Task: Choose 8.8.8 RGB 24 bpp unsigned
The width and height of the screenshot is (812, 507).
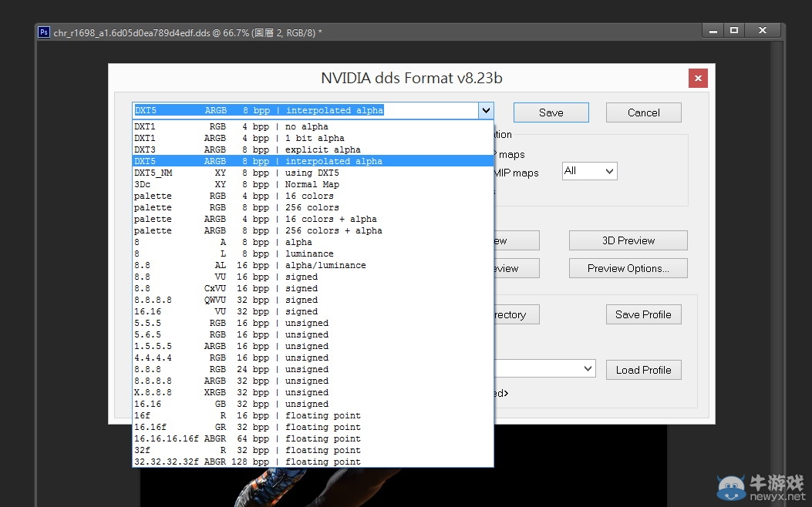Action: 313,369
